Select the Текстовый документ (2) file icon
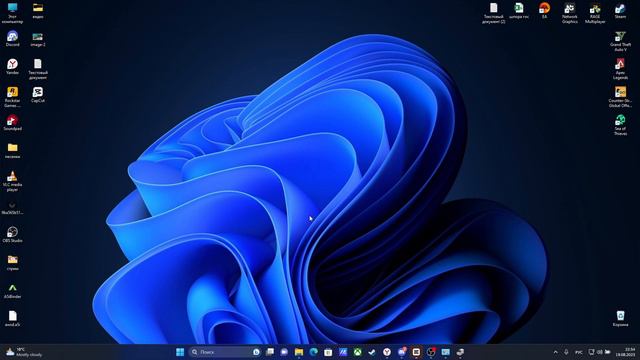640x360 pixels. (493, 13)
